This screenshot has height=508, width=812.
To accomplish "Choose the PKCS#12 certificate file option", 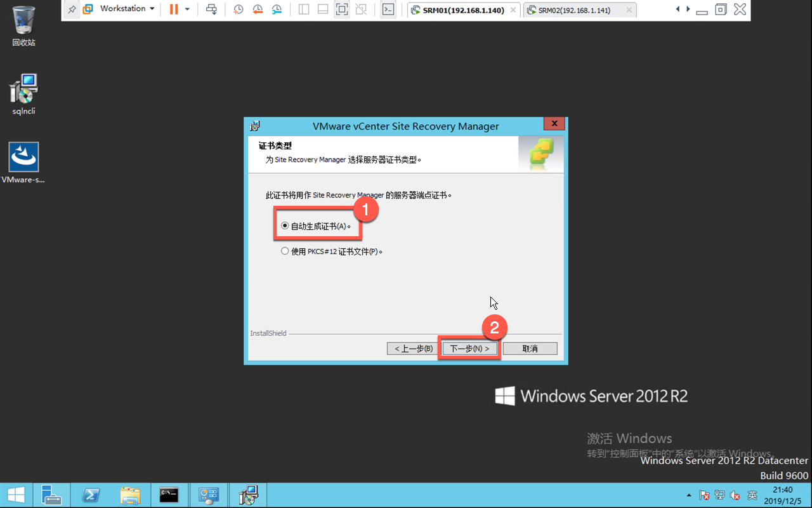I will pos(332,251).
